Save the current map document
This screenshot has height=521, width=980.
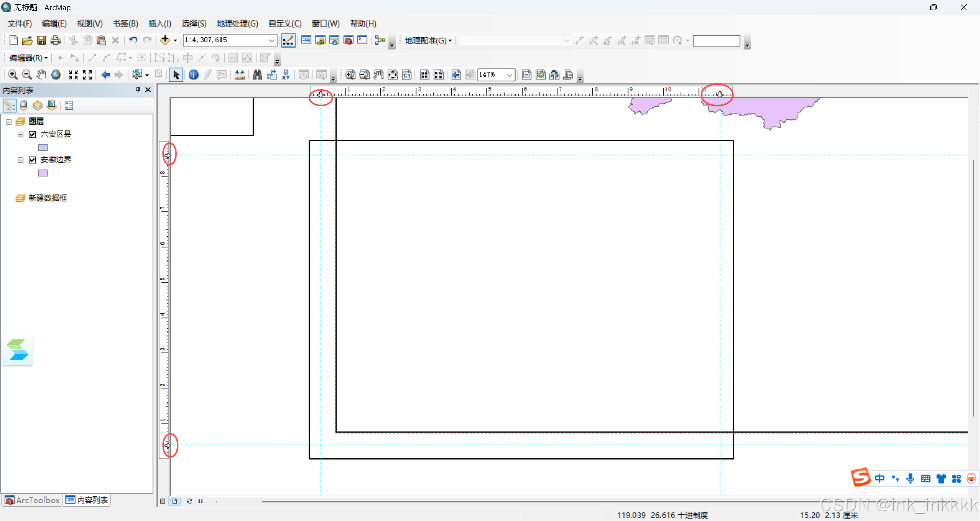41,40
